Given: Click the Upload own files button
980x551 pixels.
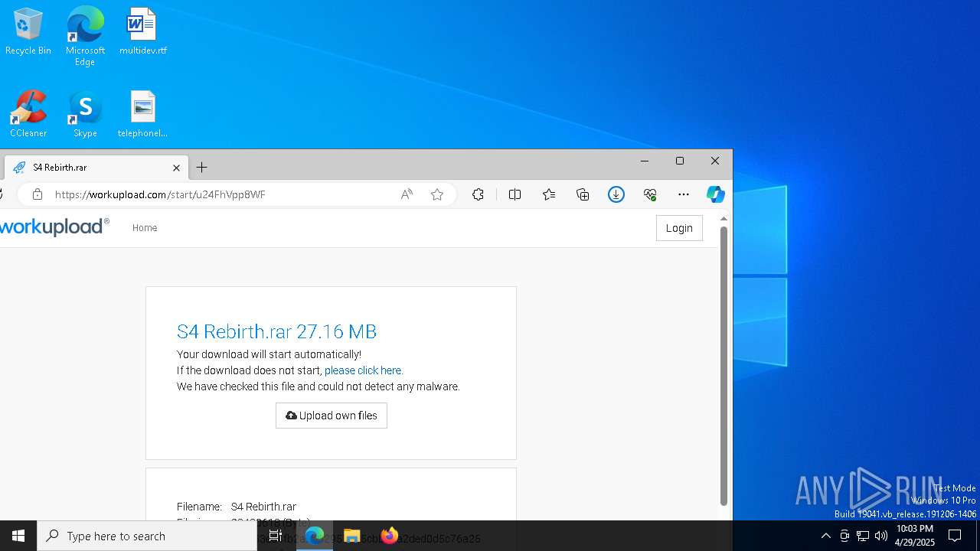Looking at the screenshot, I should coord(332,416).
